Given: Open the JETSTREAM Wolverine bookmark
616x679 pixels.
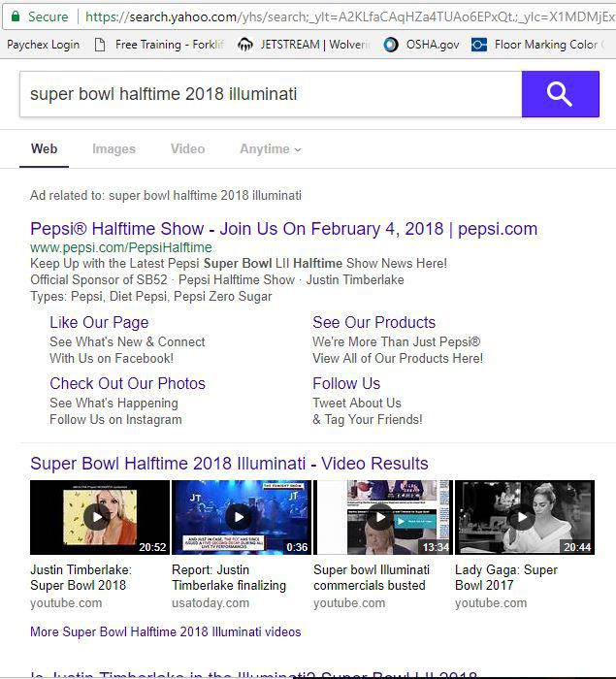Looking at the screenshot, I should (306, 45).
